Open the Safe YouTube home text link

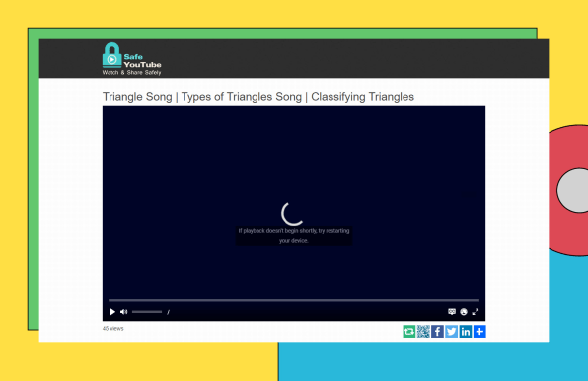pos(142,61)
